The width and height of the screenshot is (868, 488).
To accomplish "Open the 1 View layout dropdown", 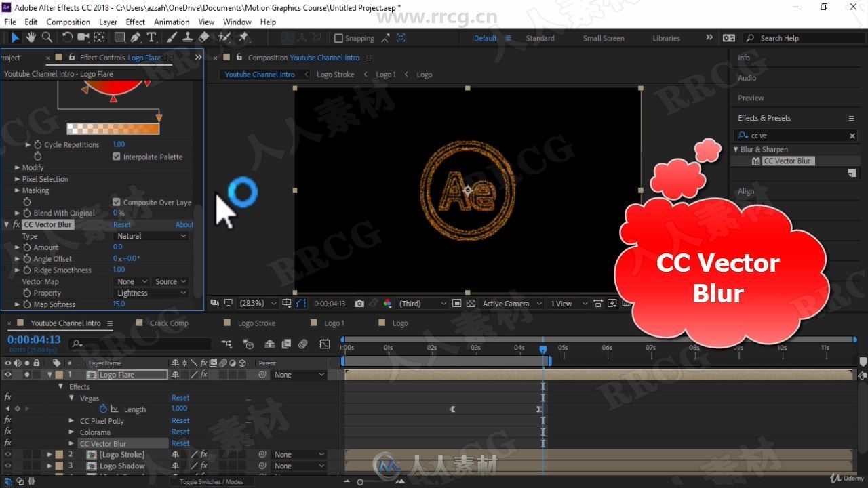I will tap(568, 304).
